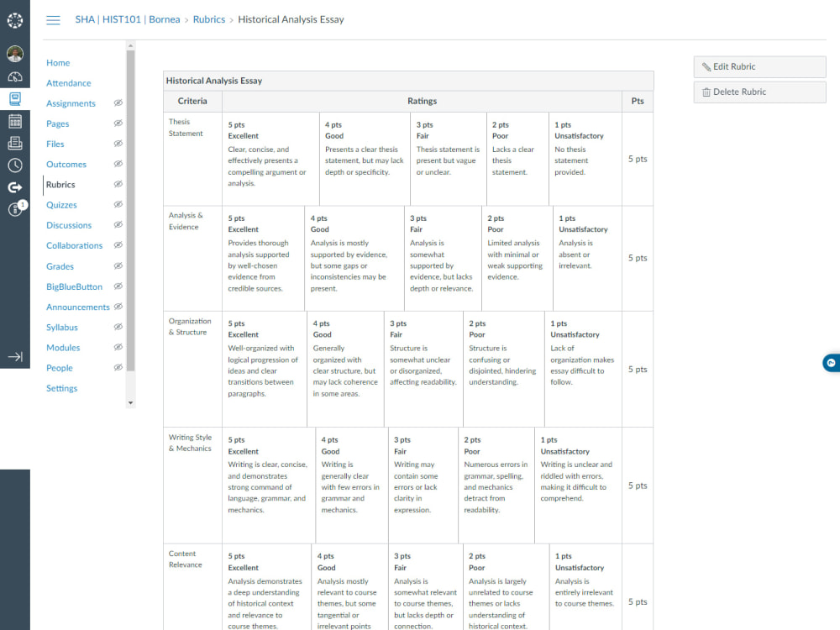Viewport: 840px width, 630px height.
Task: Open SHA | HIST101 | Bornea breadcrumb
Action: (x=128, y=19)
